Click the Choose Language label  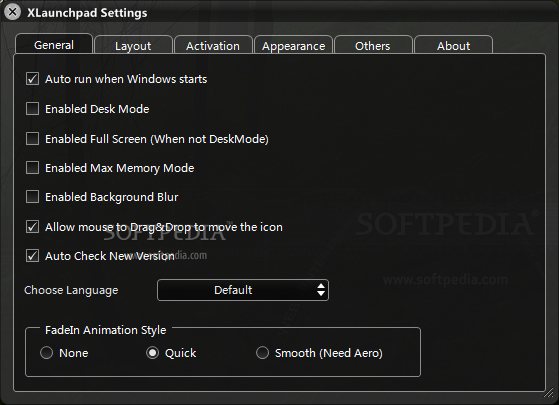[71, 290]
